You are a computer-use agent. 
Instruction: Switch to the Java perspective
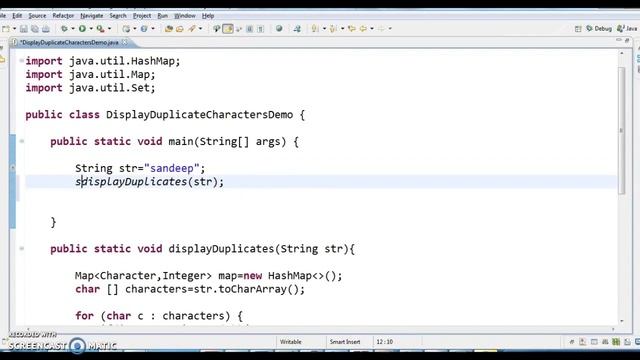[x=627, y=29]
